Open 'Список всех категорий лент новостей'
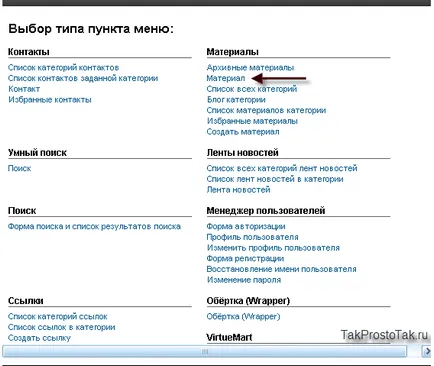 pos(282,168)
